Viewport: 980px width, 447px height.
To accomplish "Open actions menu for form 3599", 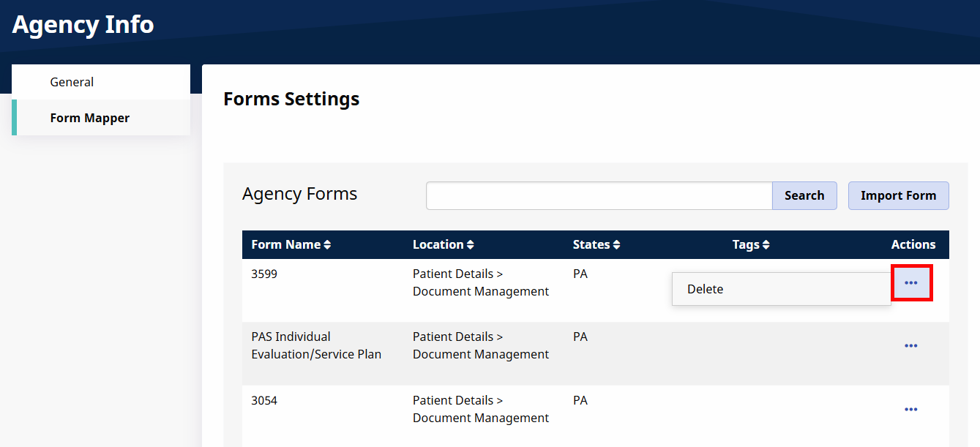I will pos(911,282).
